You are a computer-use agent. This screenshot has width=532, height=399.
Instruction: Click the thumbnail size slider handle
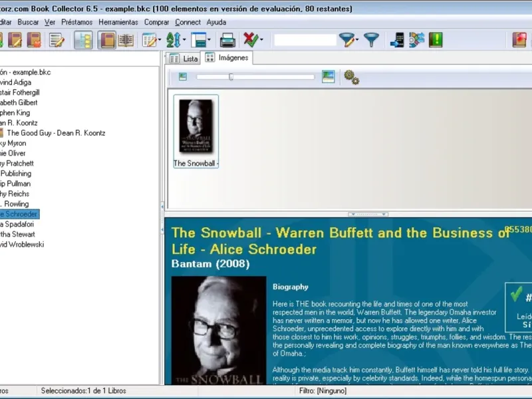click(x=231, y=77)
